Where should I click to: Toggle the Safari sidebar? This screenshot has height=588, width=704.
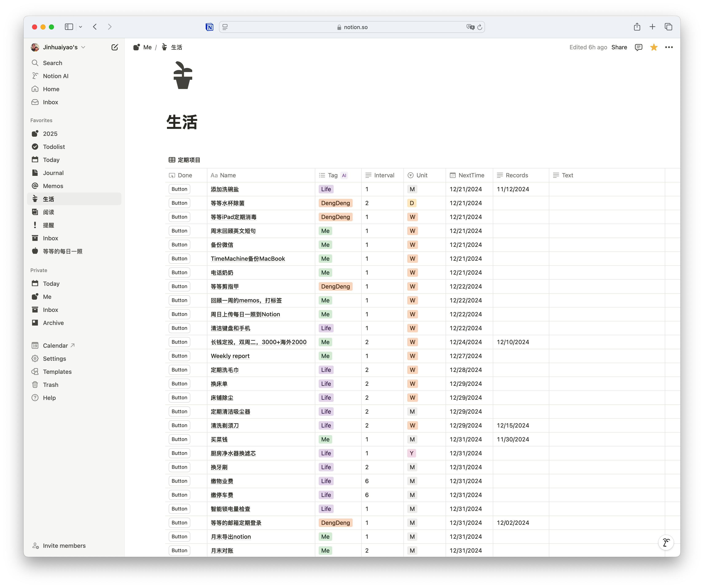69,27
